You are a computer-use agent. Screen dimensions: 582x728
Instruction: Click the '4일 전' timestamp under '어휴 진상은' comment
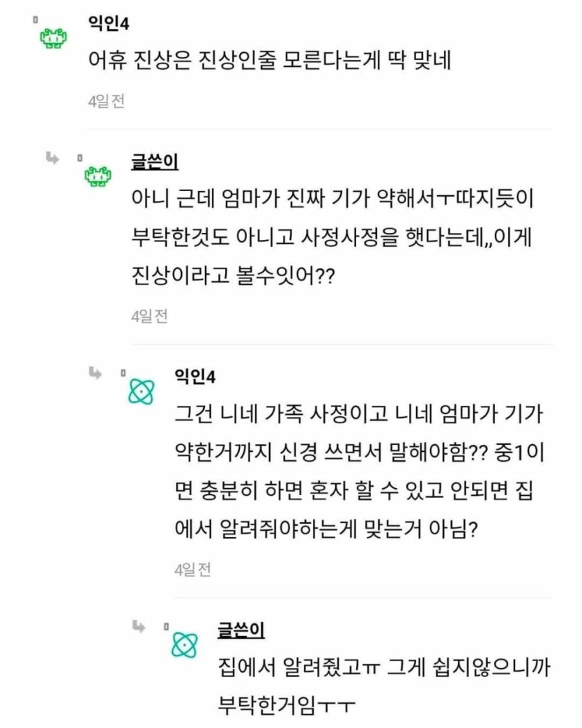pos(106,101)
